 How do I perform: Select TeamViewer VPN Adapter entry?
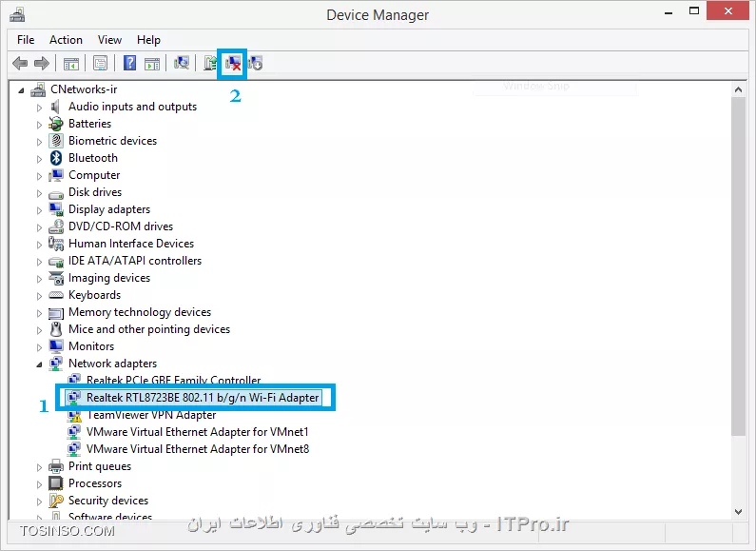coord(151,415)
